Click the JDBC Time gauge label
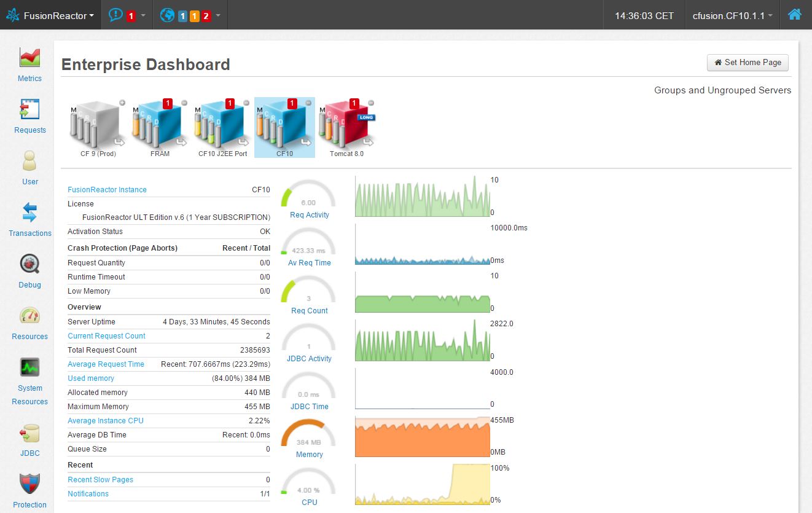The width and height of the screenshot is (812, 513). [x=310, y=407]
